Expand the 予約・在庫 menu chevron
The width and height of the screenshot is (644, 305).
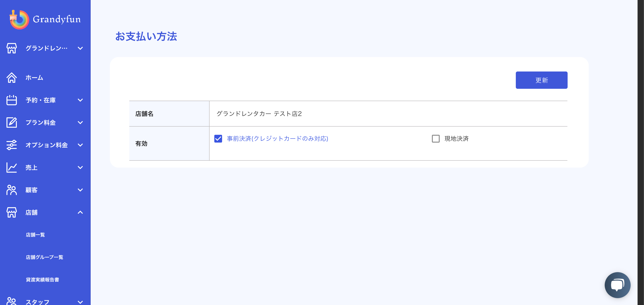tap(80, 100)
